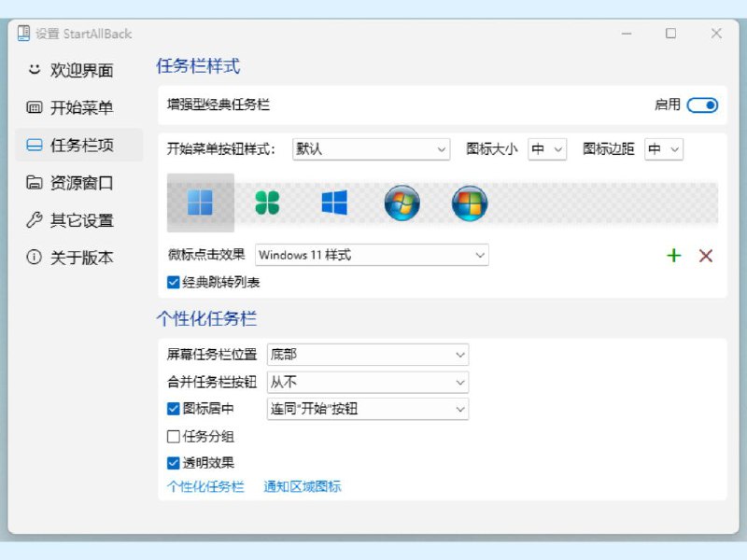Switch to the 开始菜单 sidebar page

(79, 107)
